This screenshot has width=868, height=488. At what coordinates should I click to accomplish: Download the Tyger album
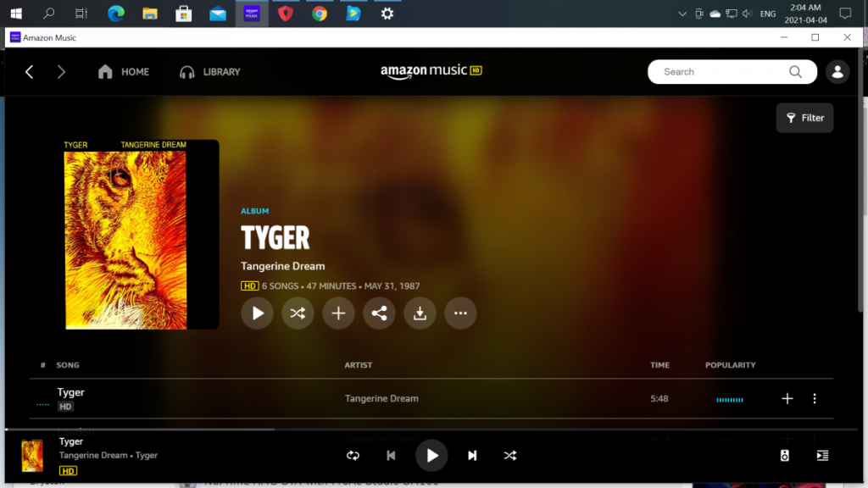coord(420,313)
